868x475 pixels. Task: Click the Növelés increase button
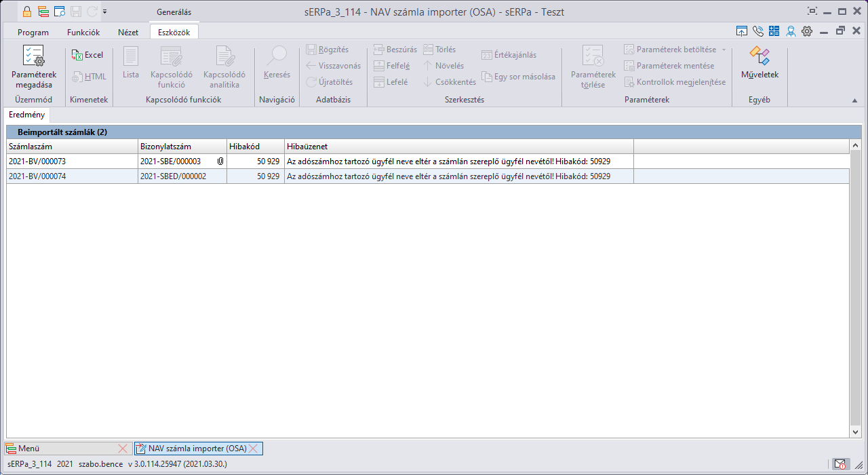pyautogui.click(x=443, y=66)
